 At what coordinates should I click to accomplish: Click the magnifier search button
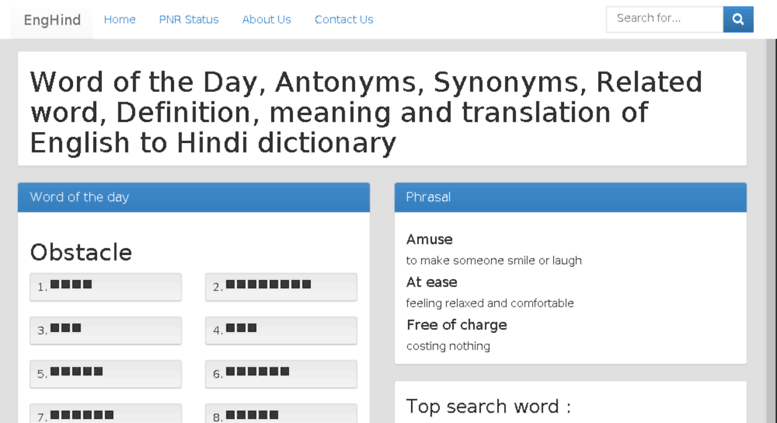click(x=738, y=19)
